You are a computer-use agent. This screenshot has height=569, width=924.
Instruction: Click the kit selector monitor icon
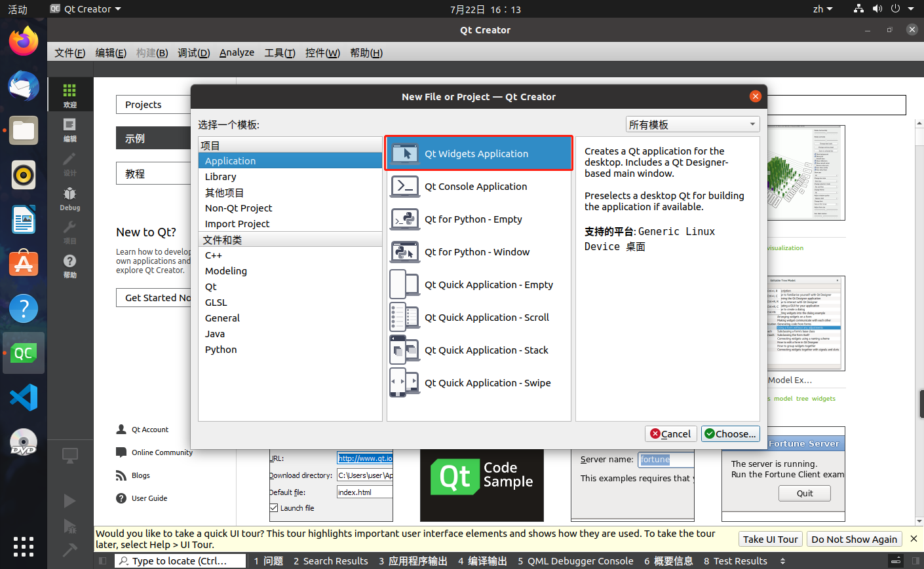click(69, 455)
